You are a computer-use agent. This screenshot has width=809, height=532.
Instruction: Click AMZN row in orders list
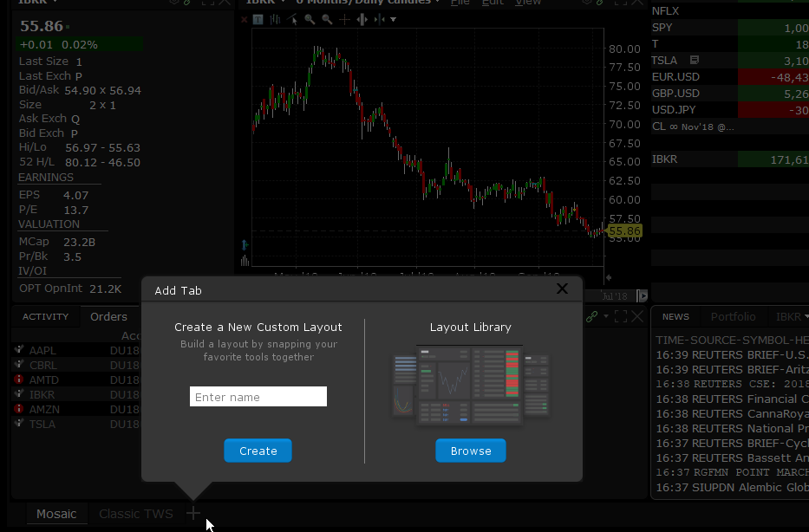click(76, 409)
